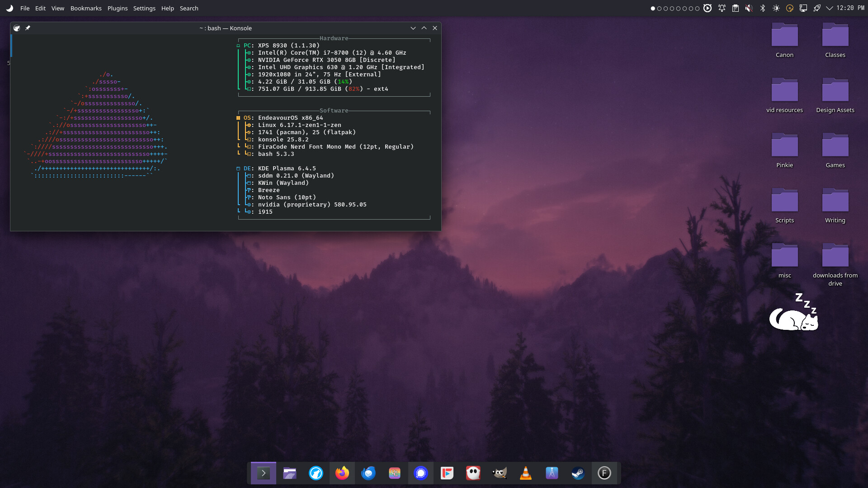This screenshot has height=488, width=868.
Task: Open Dolphin file manager in dock
Action: (290, 473)
